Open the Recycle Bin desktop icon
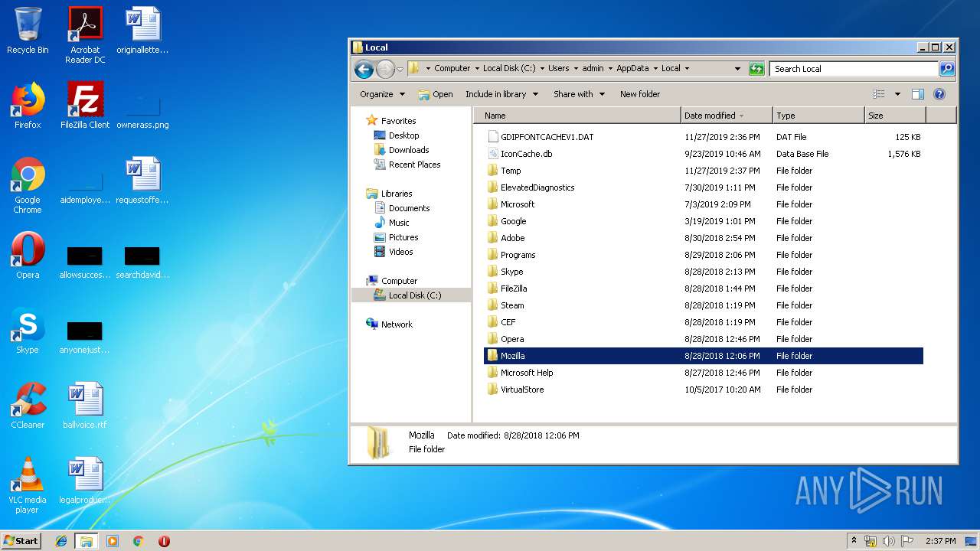 click(x=28, y=31)
